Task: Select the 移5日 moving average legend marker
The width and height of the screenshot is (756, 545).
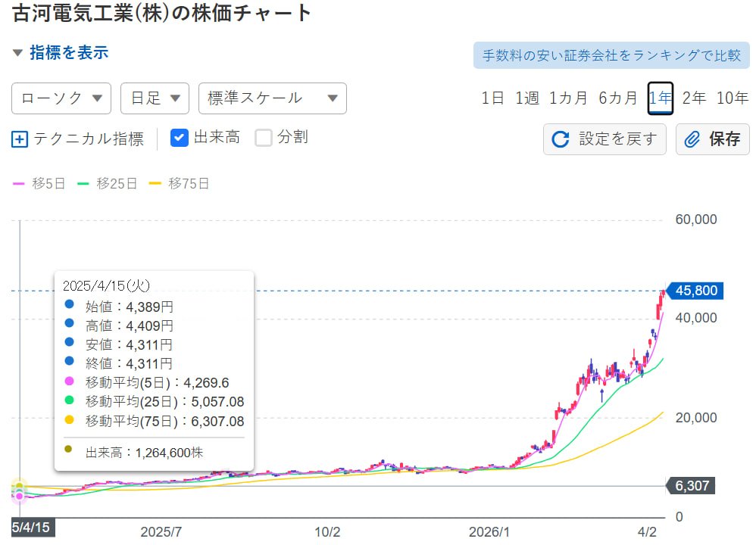Action: (x=17, y=183)
